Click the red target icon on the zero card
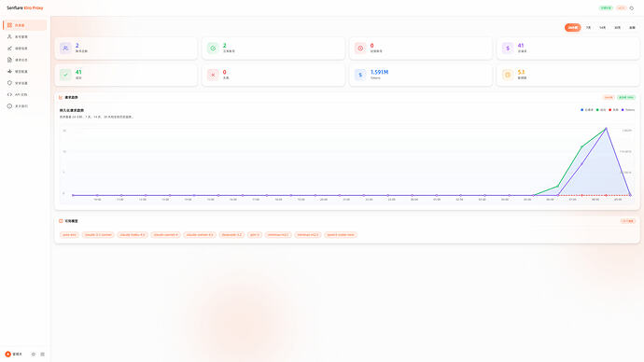 pos(360,48)
